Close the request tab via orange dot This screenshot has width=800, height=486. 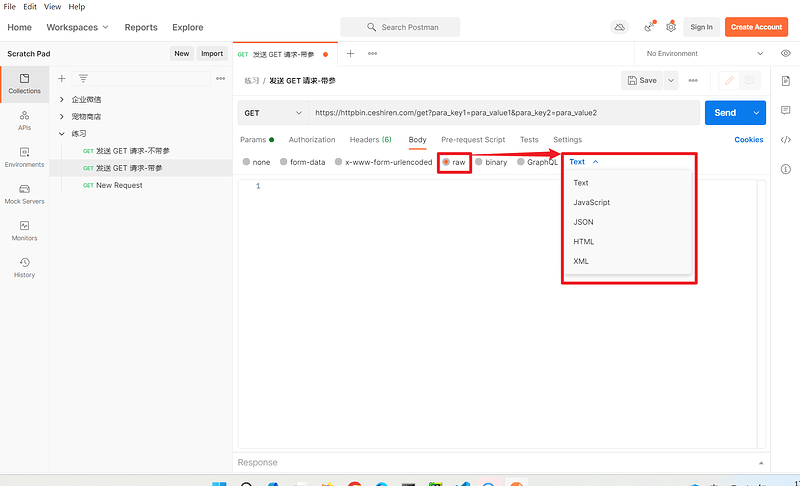[x=326, y=55]
